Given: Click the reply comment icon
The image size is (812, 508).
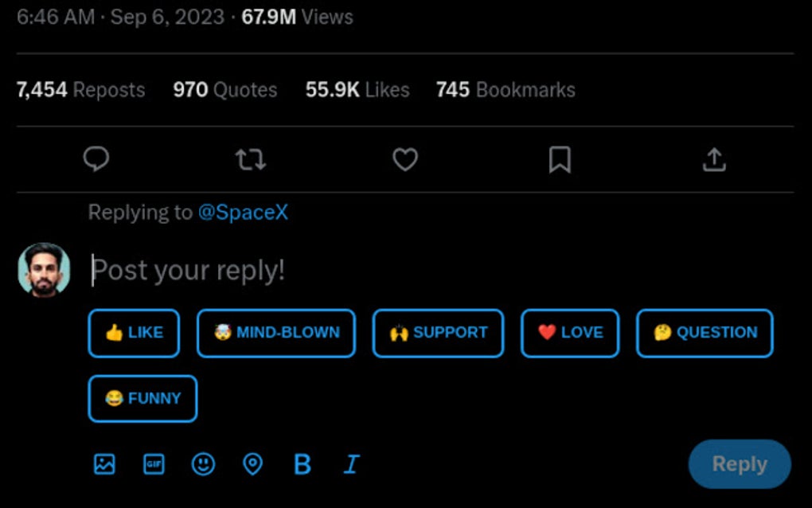Looking at the screenshot, I should (x=96, y=159).
